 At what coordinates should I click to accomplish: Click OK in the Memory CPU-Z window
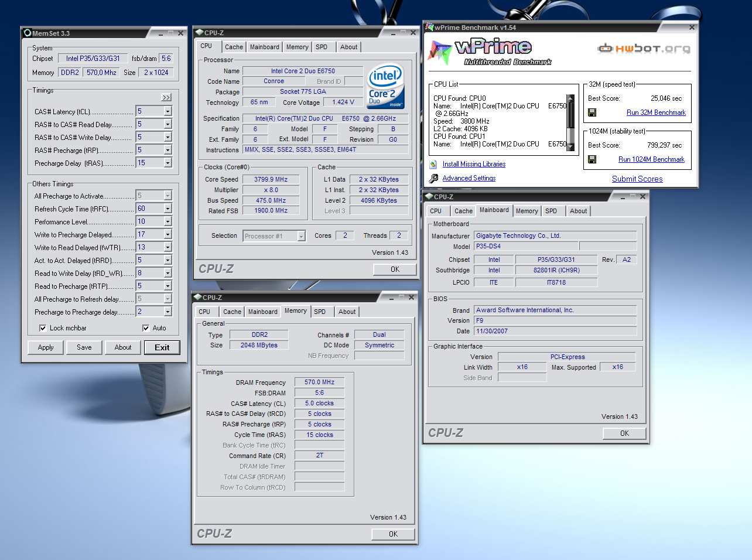[x=393, y=534]
